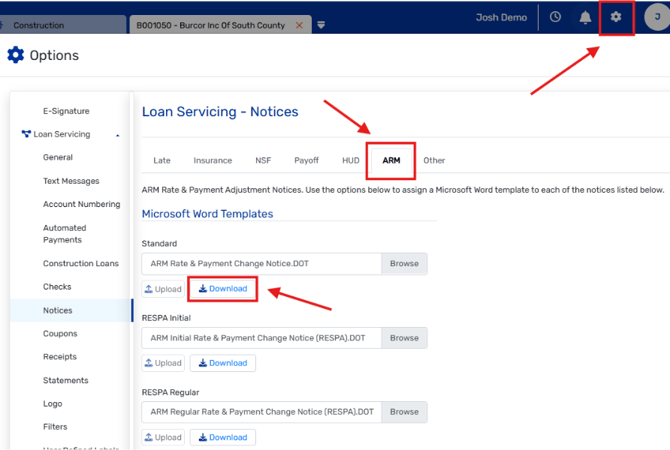
Task: Open the tab list dropdown arrow
Action: coord(321,25)
